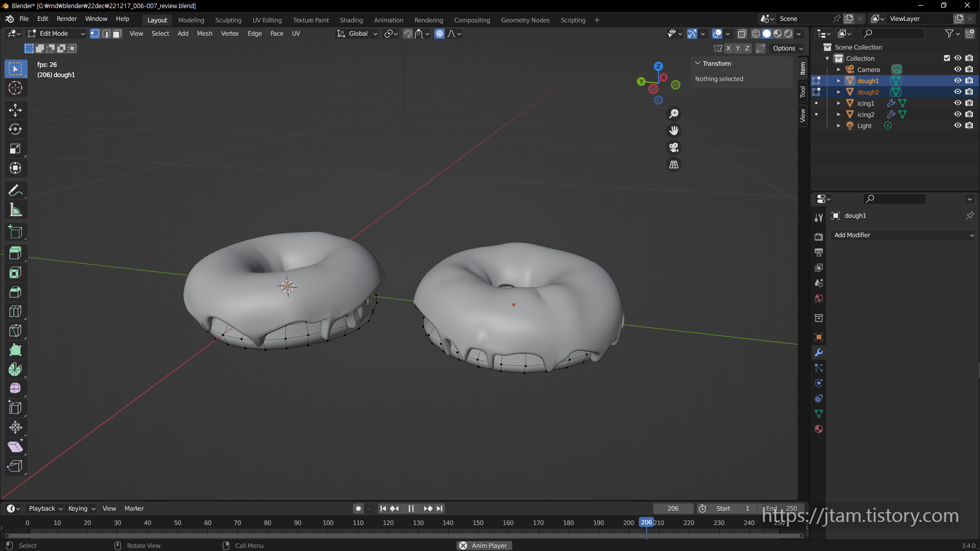Hide dough1 in viewport
Viewport: 980px width, 551px height.
point(958,81)
